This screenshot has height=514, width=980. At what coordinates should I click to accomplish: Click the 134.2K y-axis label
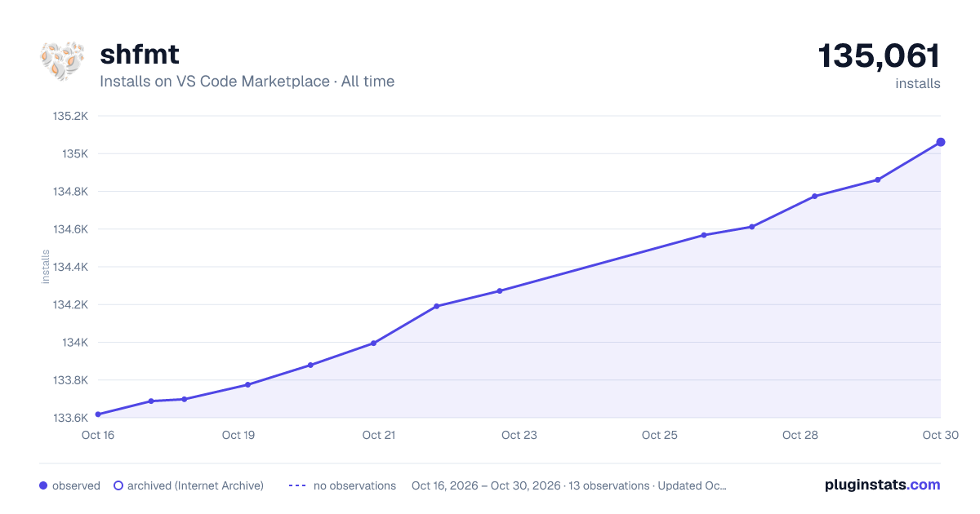coord(70,304)
